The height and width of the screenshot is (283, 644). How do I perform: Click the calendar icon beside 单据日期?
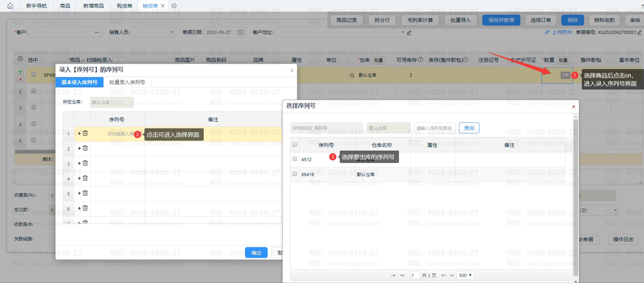coord(240,32)
